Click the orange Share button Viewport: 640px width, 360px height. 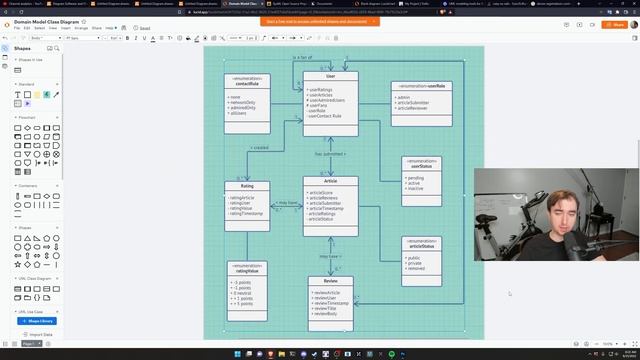pyautogui.click(x=614, y=25)
